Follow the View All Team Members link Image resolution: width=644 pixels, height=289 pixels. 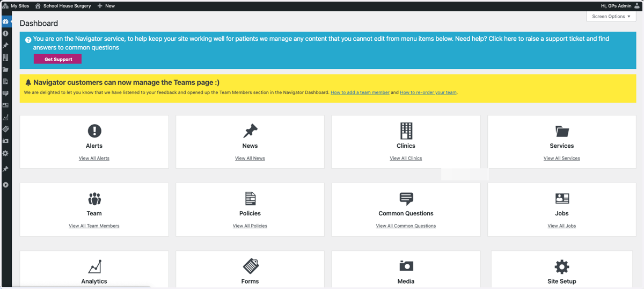click(94, 226)
